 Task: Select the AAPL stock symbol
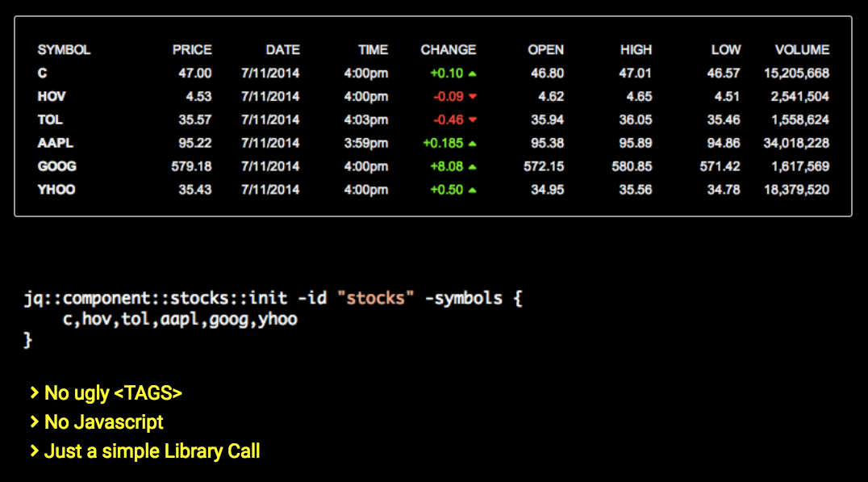(56, 144)
